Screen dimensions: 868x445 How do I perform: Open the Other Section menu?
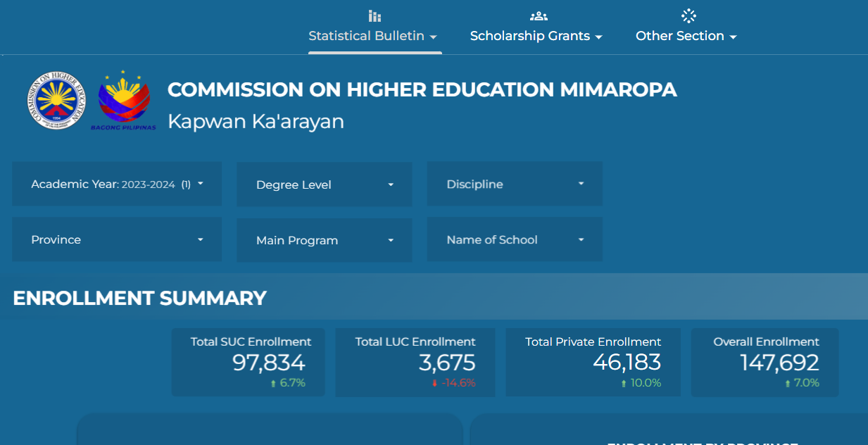pyautogui.click(x=686, y=36)
